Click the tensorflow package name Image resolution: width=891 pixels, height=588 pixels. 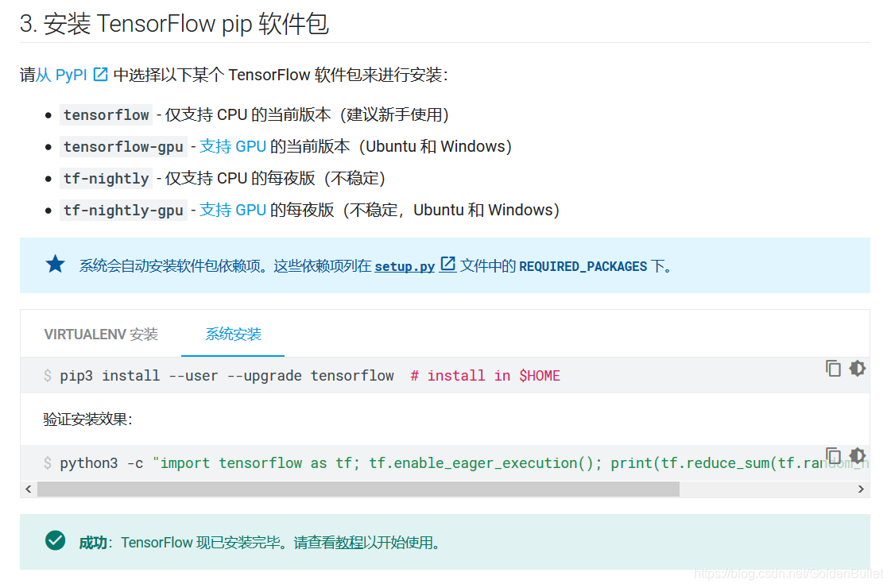(107, 114)
